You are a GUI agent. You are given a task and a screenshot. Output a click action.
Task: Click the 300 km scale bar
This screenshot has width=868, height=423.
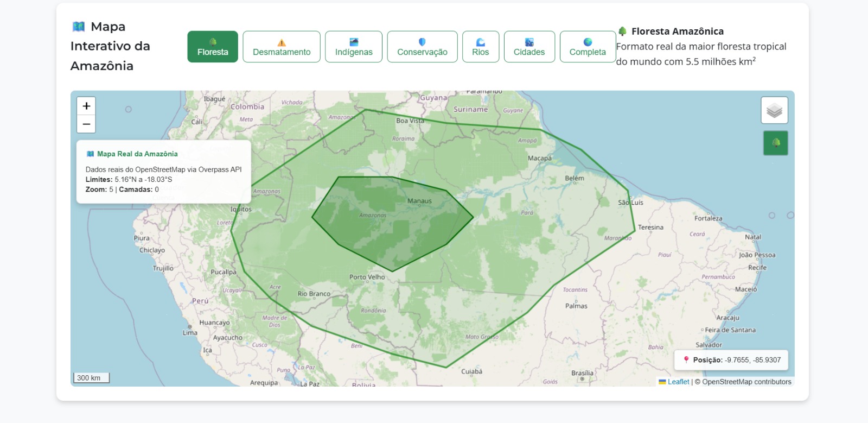pos(91,378)
